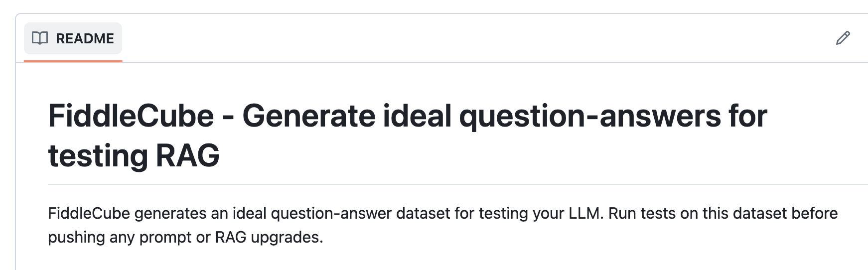Click "testing RAG" on the heading's second line
This screenshot has height=270, width=868.
point(134,155)
